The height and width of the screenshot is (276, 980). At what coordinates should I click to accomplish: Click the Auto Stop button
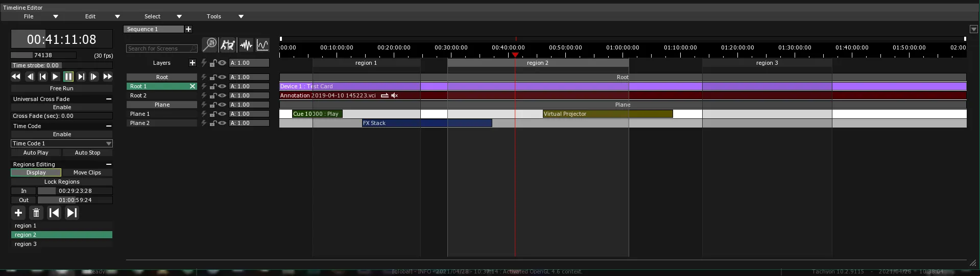point(88,153)
